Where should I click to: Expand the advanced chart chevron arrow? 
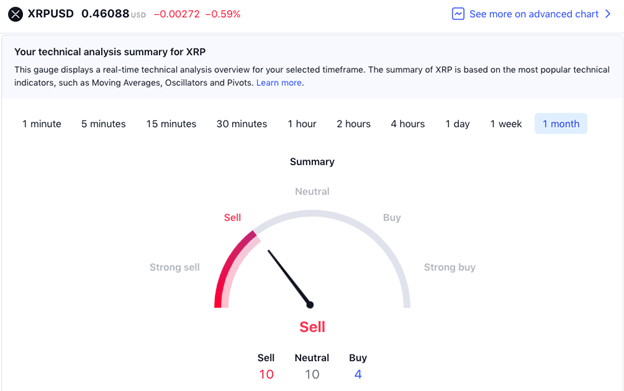(608, 14)
